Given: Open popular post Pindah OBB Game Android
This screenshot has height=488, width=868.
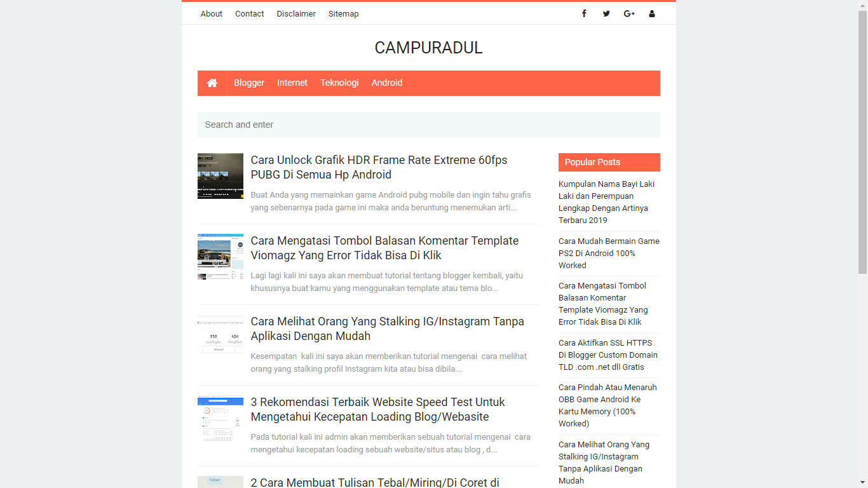Looking at the screenshot, I should pos(607,405).
